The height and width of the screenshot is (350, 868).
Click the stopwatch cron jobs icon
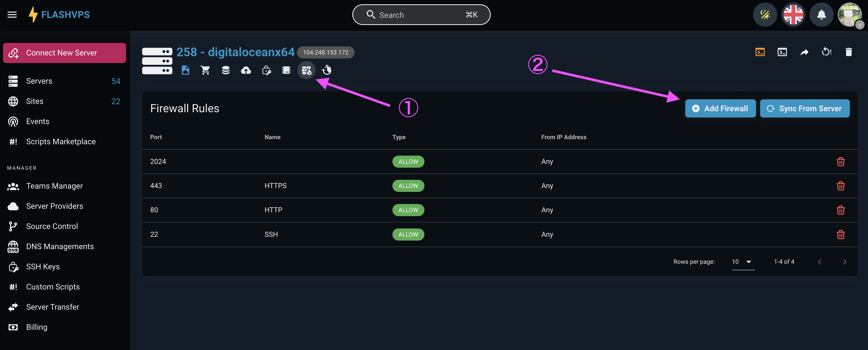327,70
